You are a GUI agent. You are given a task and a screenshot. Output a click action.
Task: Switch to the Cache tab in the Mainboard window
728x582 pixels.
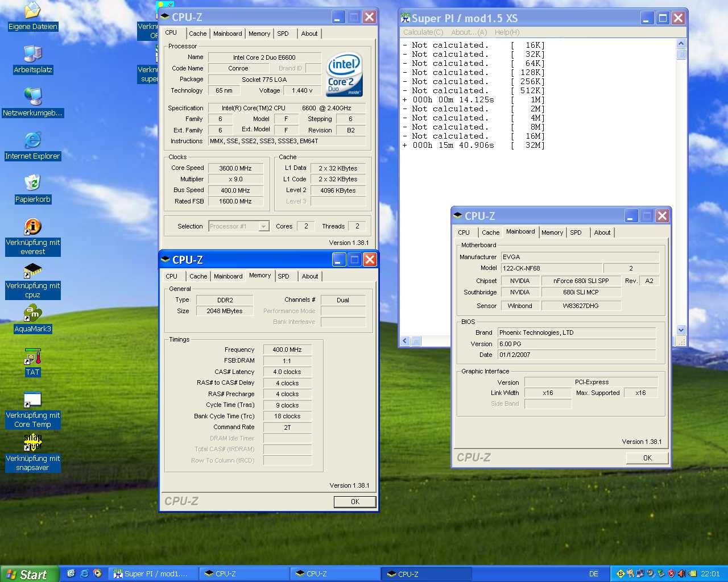point(490,232)
